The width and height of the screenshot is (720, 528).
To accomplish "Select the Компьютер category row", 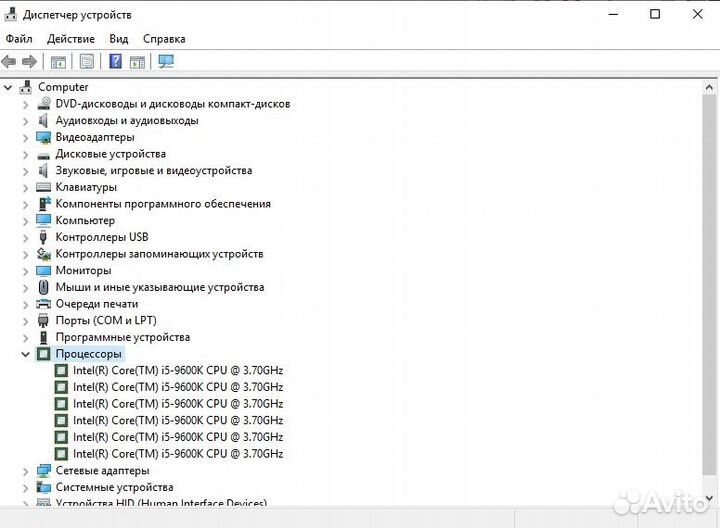I will click(x=85, y=220).
